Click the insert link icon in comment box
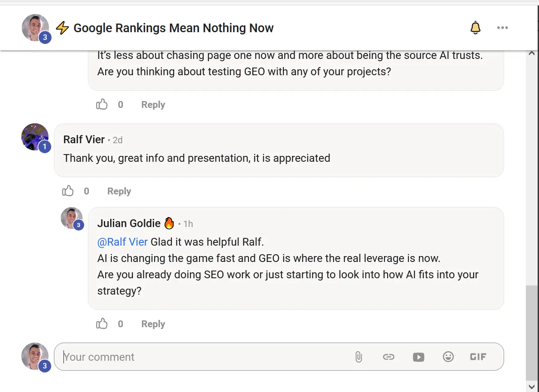Screen dimensions: 539x392 tap(388, 357)
